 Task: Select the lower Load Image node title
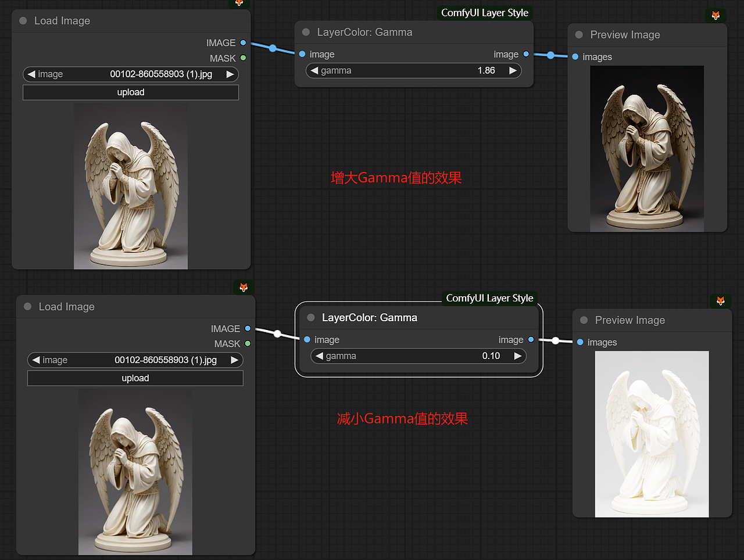pos(67,307)
